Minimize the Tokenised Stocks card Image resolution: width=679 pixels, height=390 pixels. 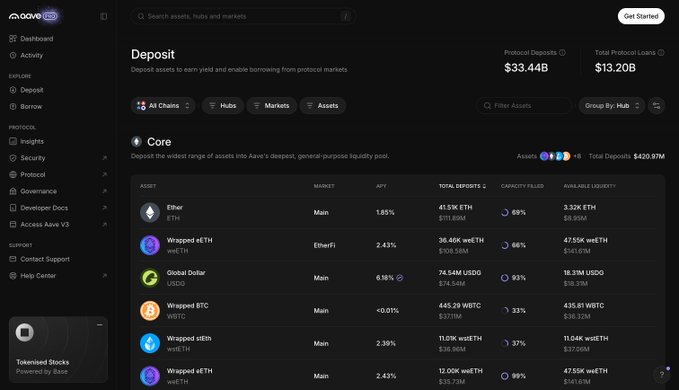tap(100, 324)
